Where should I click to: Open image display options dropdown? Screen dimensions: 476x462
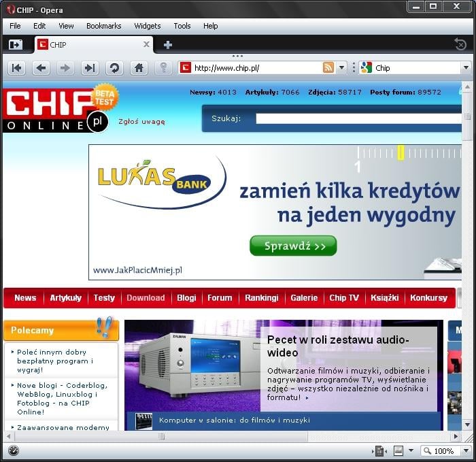click(x=411, y=450)
